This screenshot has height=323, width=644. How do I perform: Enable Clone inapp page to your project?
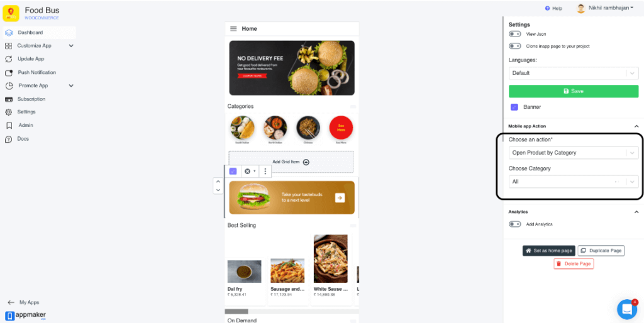point(514,46)
